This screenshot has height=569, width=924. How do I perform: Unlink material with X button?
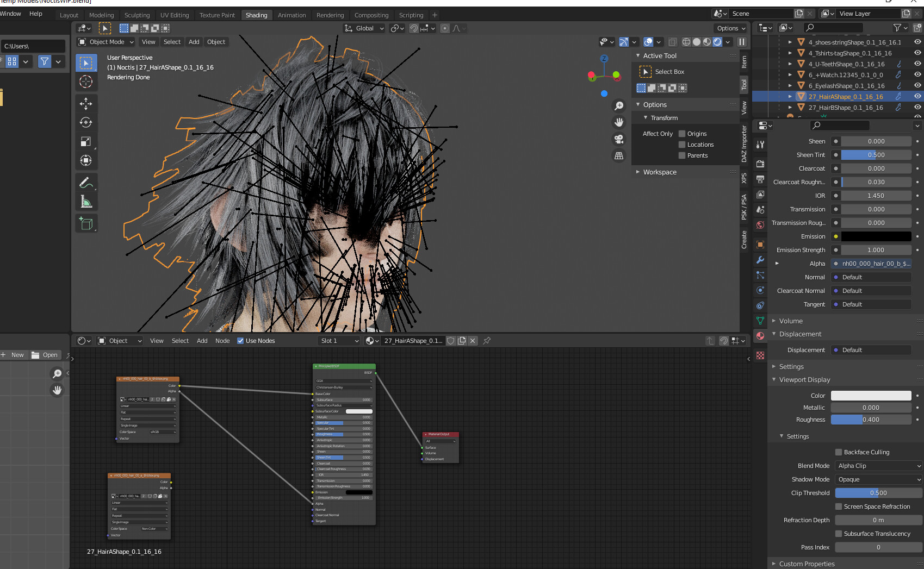[x=473, y=341]
